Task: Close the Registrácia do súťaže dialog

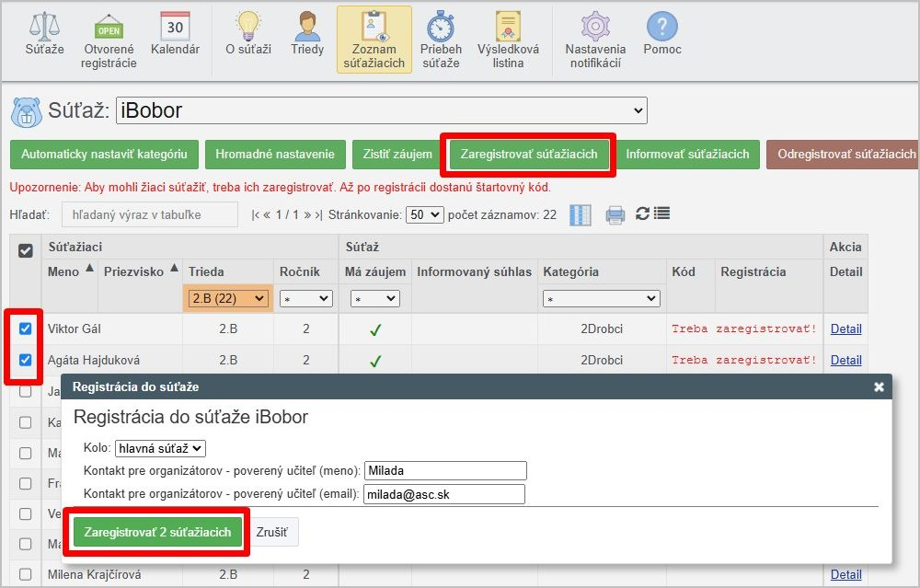Action: click(x=879, y=387)
